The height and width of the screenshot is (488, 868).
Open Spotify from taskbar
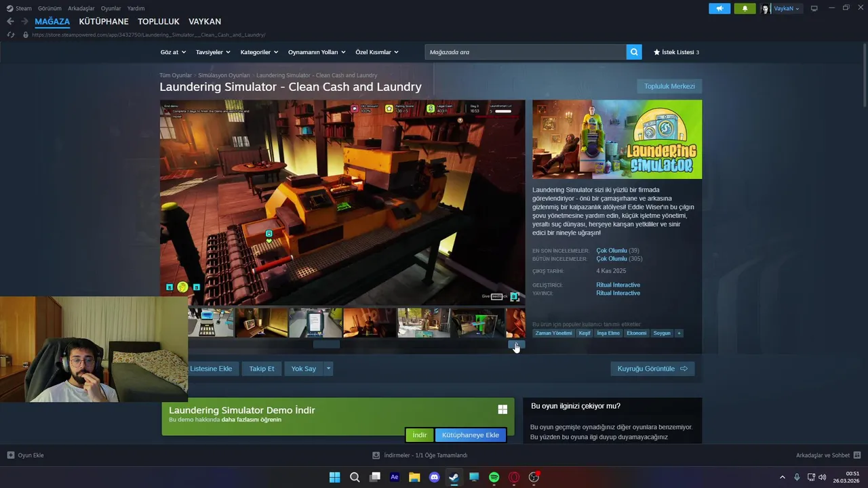click(x=494, y=477)
